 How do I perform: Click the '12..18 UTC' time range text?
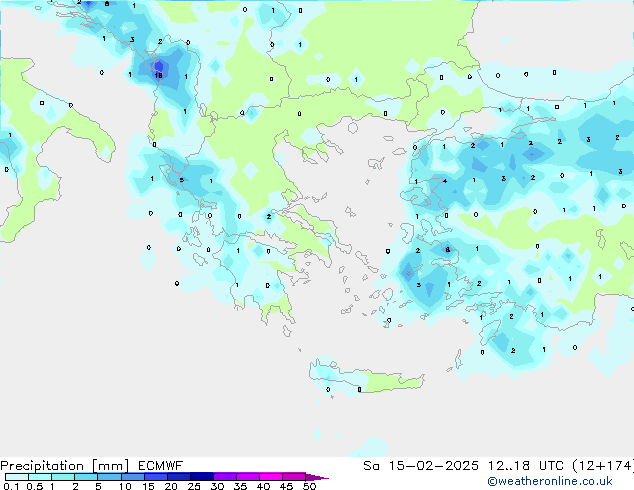pos(525,466)
